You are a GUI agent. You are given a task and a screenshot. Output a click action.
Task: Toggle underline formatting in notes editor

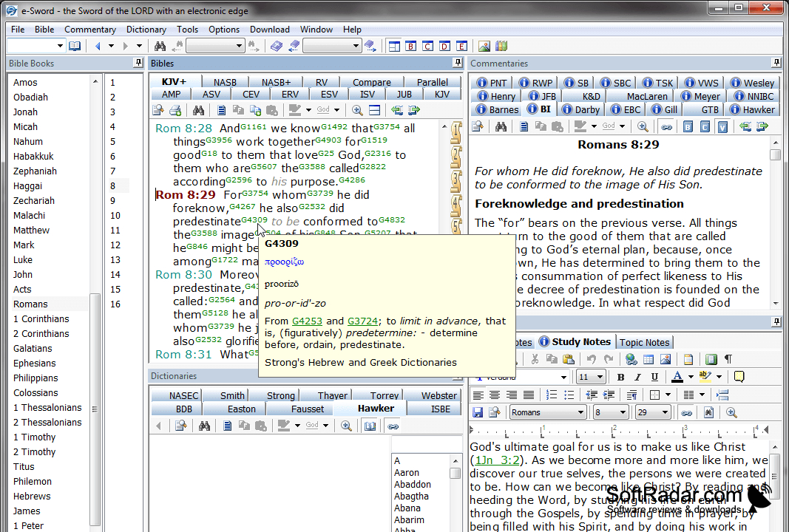(x=654, y=377)
